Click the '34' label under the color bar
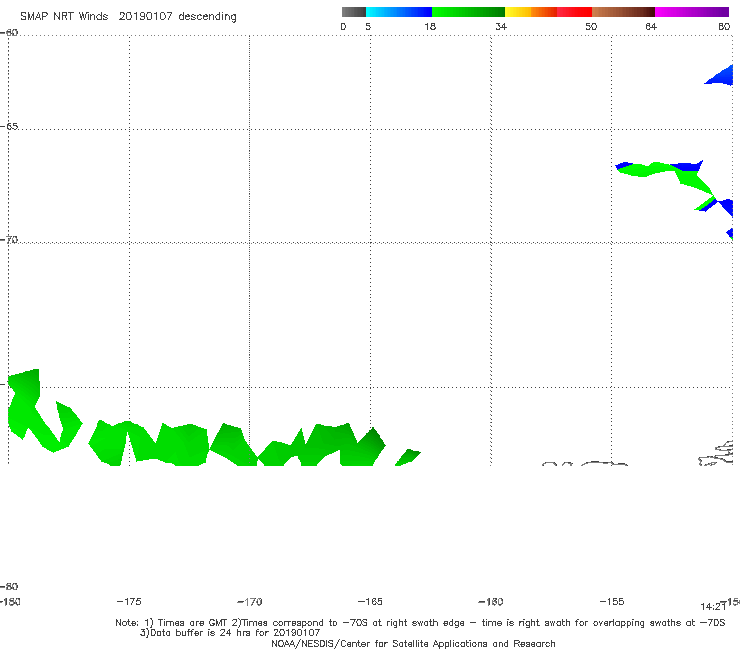Image resolution: width=740 pixels, height=650 pixels. pos(501,26)
